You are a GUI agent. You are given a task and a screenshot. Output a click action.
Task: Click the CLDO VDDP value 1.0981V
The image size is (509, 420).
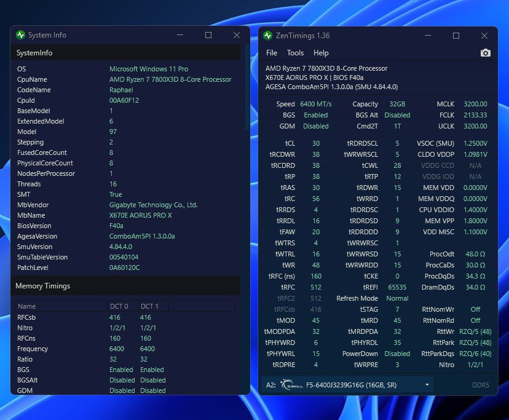pyautogui.click(x=475, y=154)
